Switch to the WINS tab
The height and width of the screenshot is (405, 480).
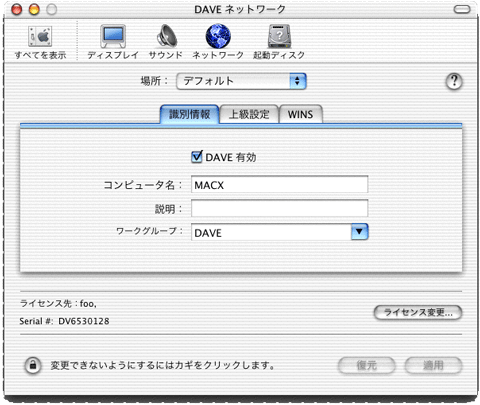click(300, 114)
